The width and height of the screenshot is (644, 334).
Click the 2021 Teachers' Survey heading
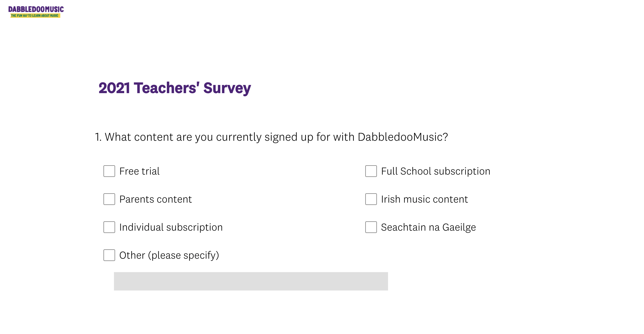[x=175, y=88]
